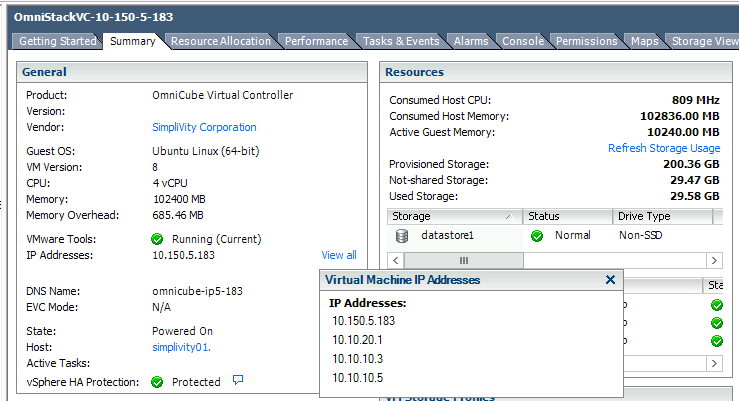Click the Memory value 102400 MB
The image size is (739, 401).
pos(179,199)
